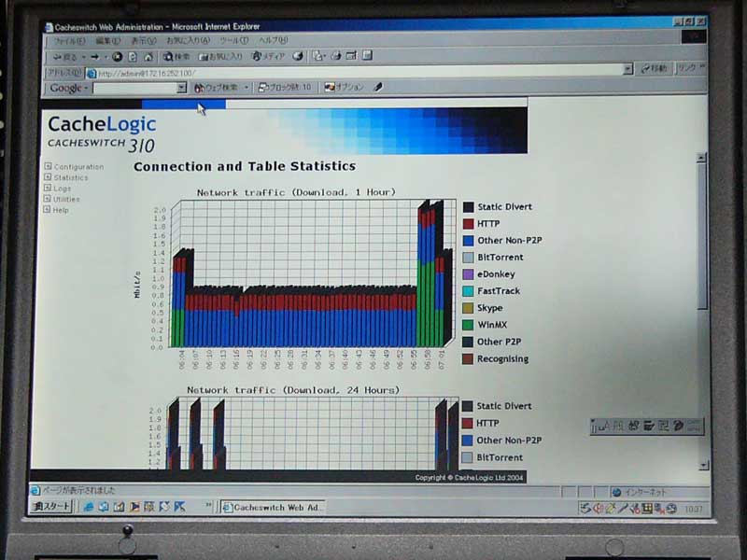Launch Internet Explorer from the quick launch bar
The height and width of the screenshot is (560, 747).
[88, 507]
